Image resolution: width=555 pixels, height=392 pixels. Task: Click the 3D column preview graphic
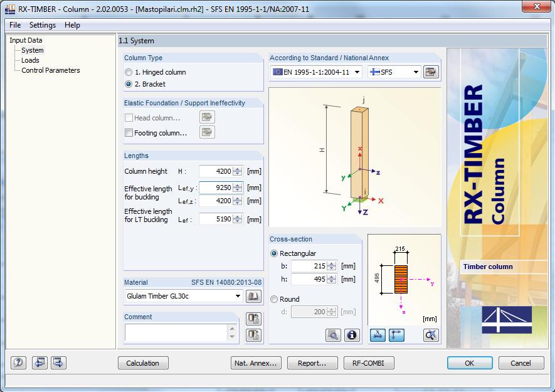point(355,157)
